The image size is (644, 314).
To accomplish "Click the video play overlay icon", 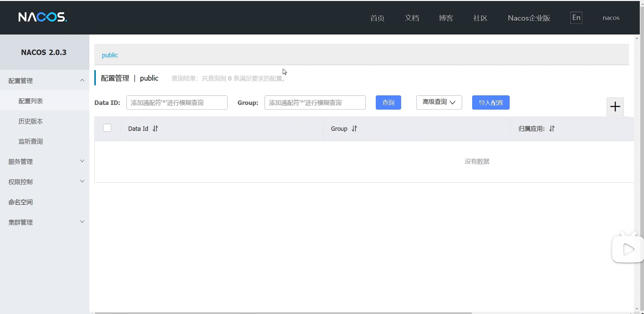I will coord(628,249).
